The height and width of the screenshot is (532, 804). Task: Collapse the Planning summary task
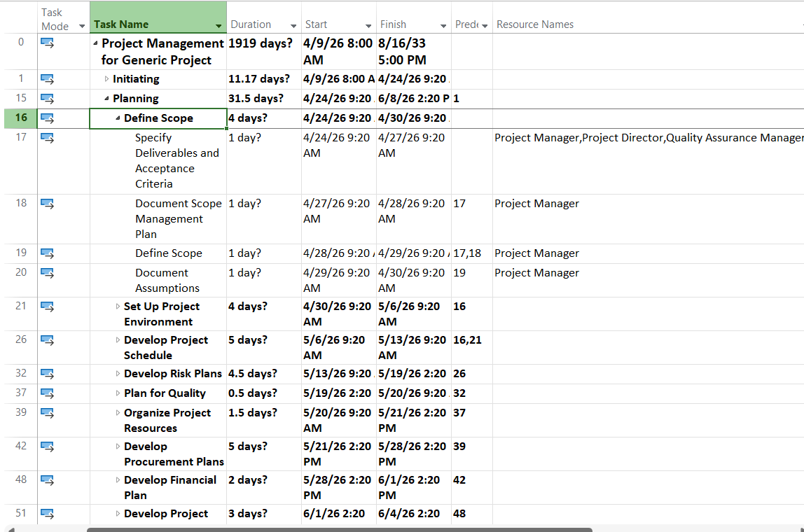107,99
